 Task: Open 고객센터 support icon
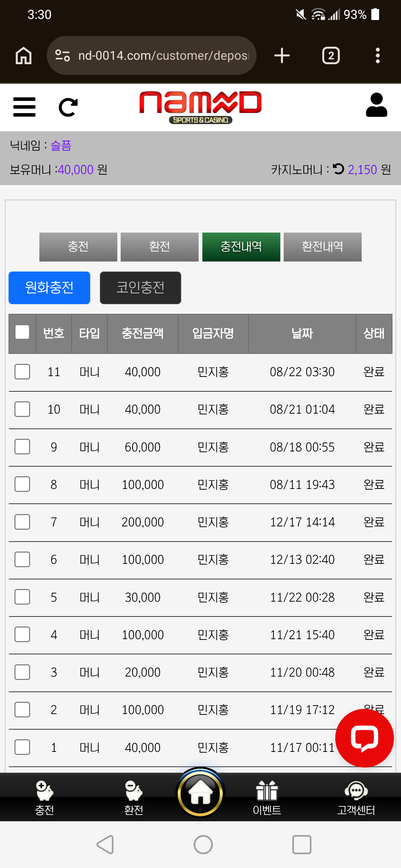tap(356, 798)
